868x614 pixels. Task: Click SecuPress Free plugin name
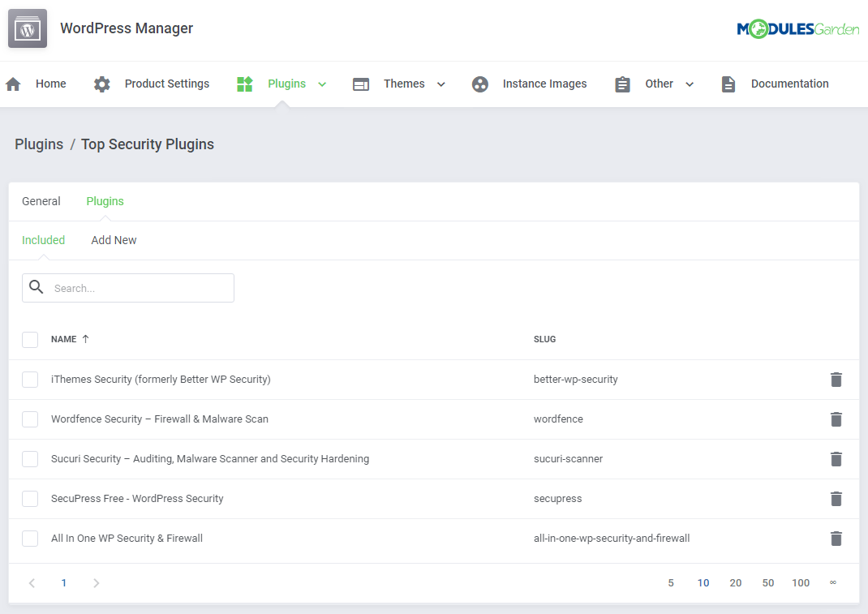point(137,499)
